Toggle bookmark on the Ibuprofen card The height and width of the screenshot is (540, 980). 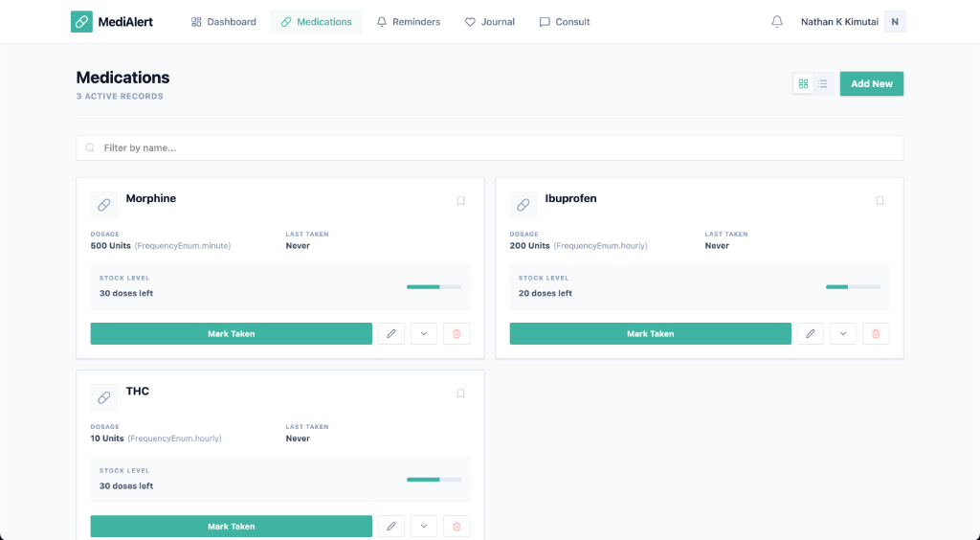click(880, 201)
